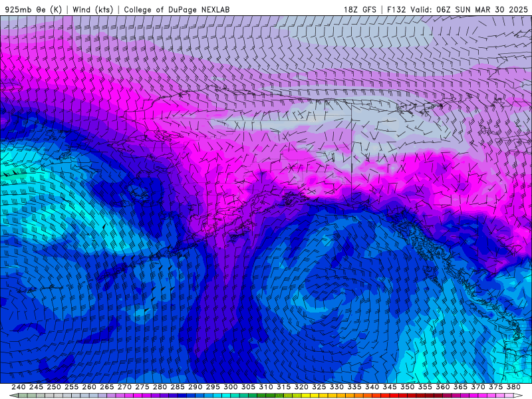Screen dimensions: 532x399
Task: Click the 280 value on the color scale
Action: (x=160, y=387)
